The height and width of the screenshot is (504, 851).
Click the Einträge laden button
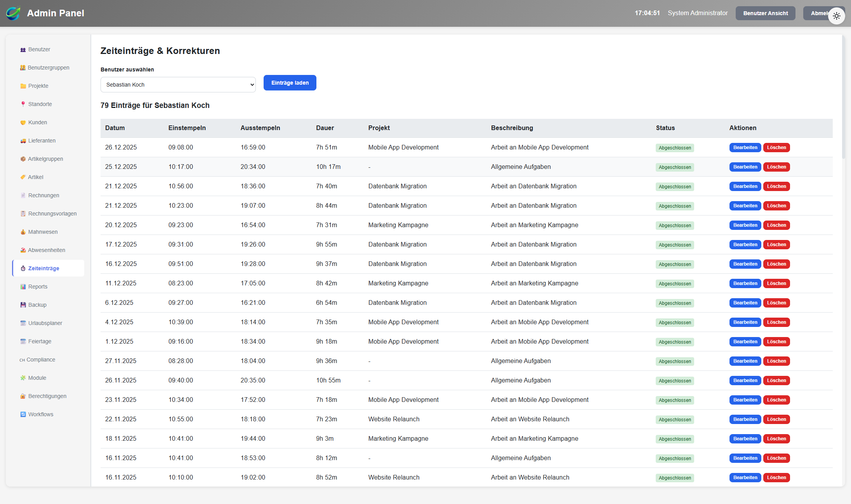[x=290, y=83]
